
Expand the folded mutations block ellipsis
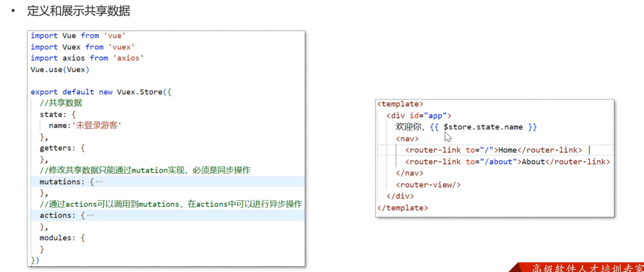[100, 182]
